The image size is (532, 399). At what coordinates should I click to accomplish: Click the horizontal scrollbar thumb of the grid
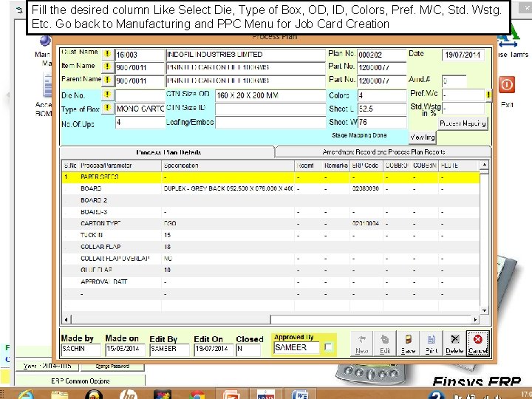pyautogui.click(x=171, y=319)
